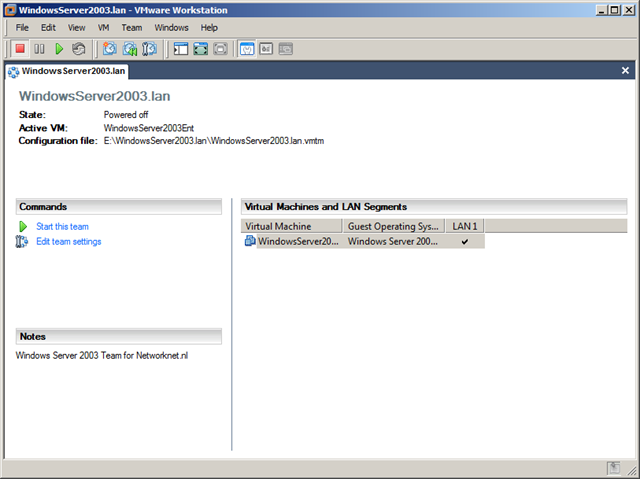
Task: Minimize the VMware Workstation window
Action: [x=601, y=10]
